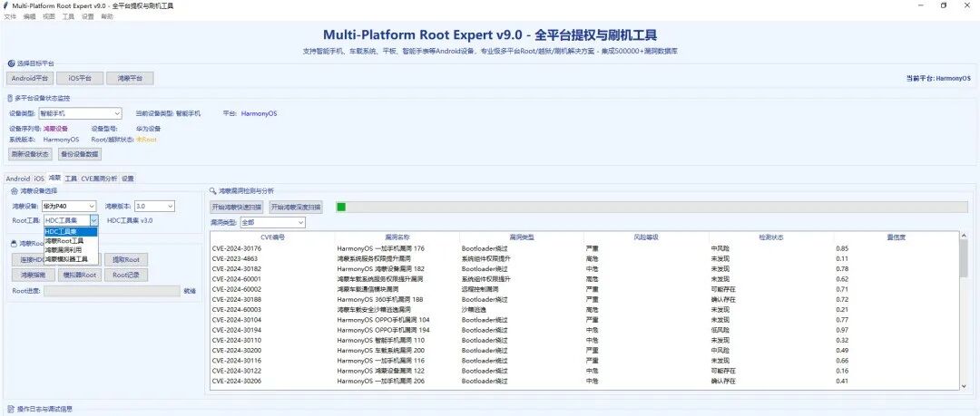Viewport: 980px width, 416px height.
Task: Select row CVE-2024-30176
Action: [584, 248]
